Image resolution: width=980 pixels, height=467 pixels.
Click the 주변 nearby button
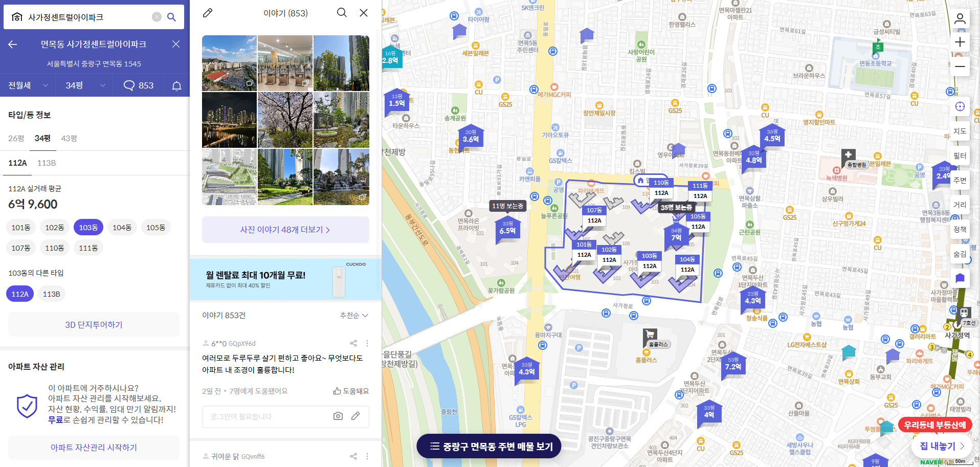[x=960, y=180]
